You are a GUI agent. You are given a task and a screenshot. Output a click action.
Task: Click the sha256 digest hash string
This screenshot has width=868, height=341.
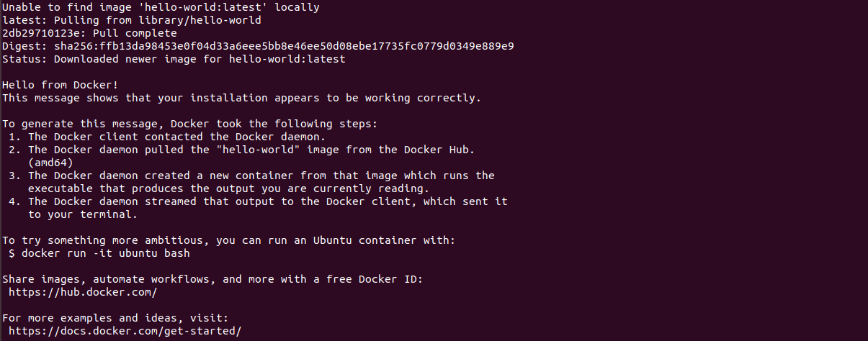coord(284,46)
